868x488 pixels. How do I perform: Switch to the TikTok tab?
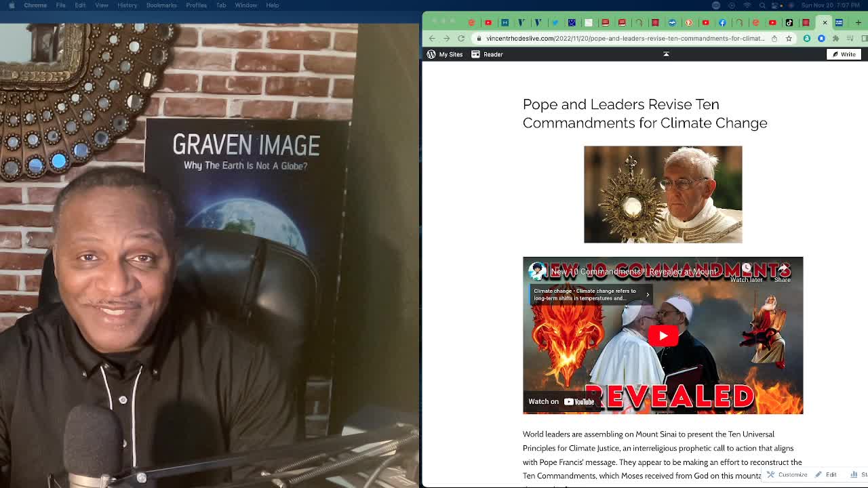pyautogui.click(x=789, y=22)
